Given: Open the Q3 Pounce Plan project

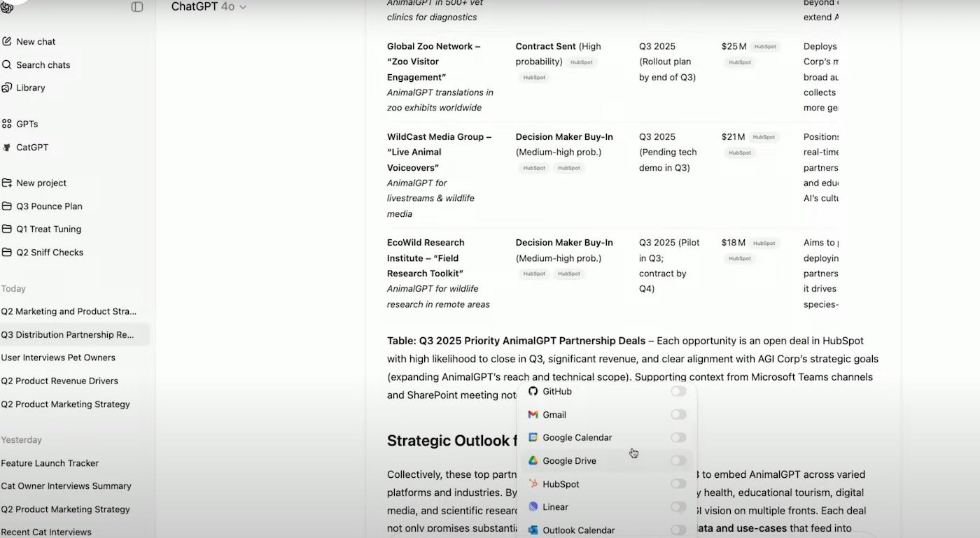Looking at the screenshot, I should tap(48, 206).
